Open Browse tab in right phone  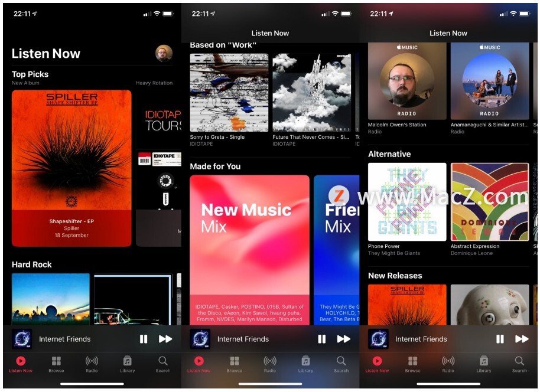[412, 364]
